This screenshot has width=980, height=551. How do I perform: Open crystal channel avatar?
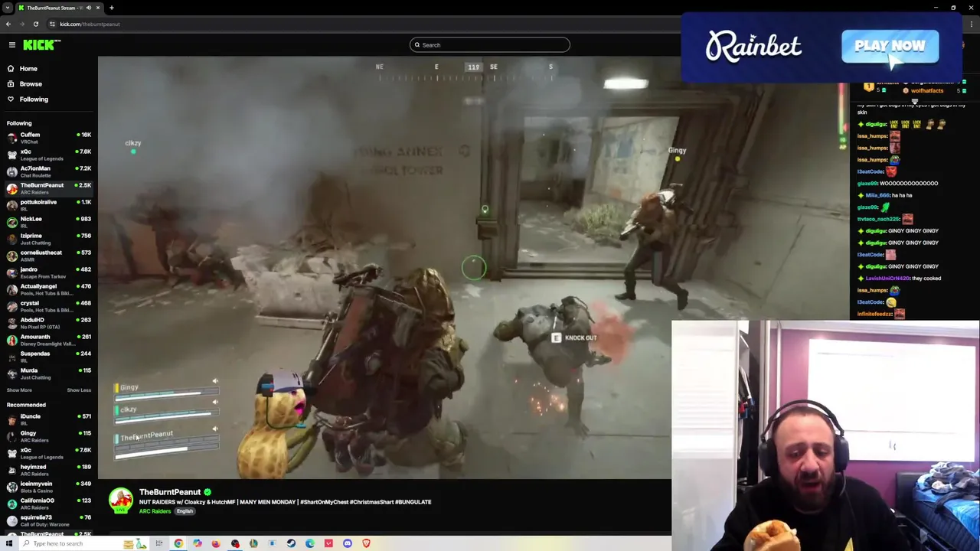click(x=11, y=306)
